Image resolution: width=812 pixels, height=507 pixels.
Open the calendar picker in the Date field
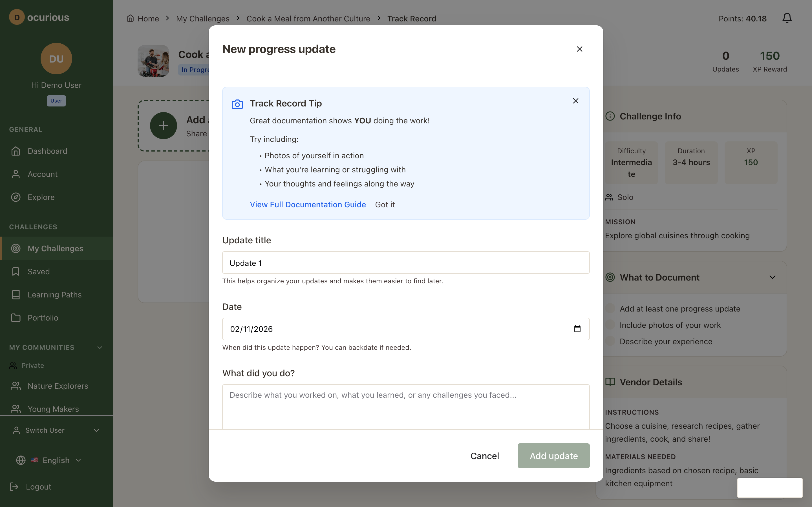coord(577,329)
